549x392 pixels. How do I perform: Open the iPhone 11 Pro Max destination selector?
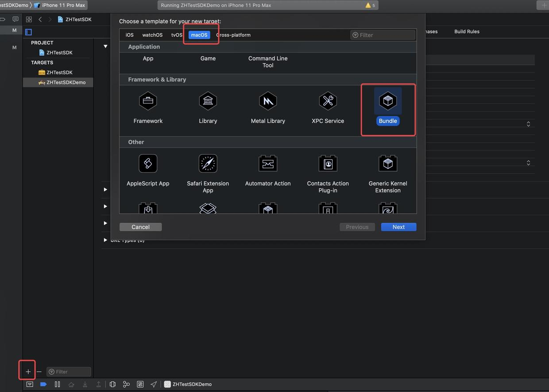pyautogui.click(x=60, y=5)
